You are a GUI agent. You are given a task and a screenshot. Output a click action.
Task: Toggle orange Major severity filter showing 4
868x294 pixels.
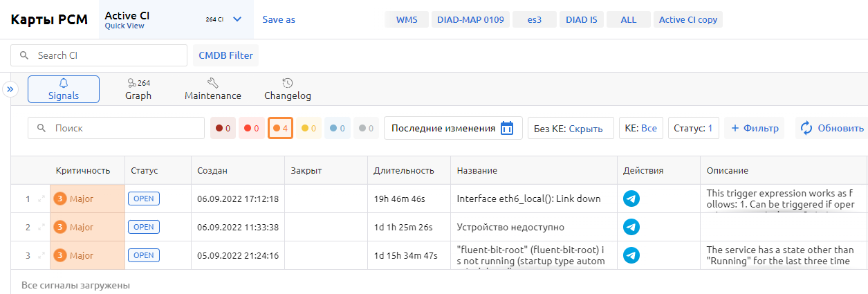tap(280, 128)
